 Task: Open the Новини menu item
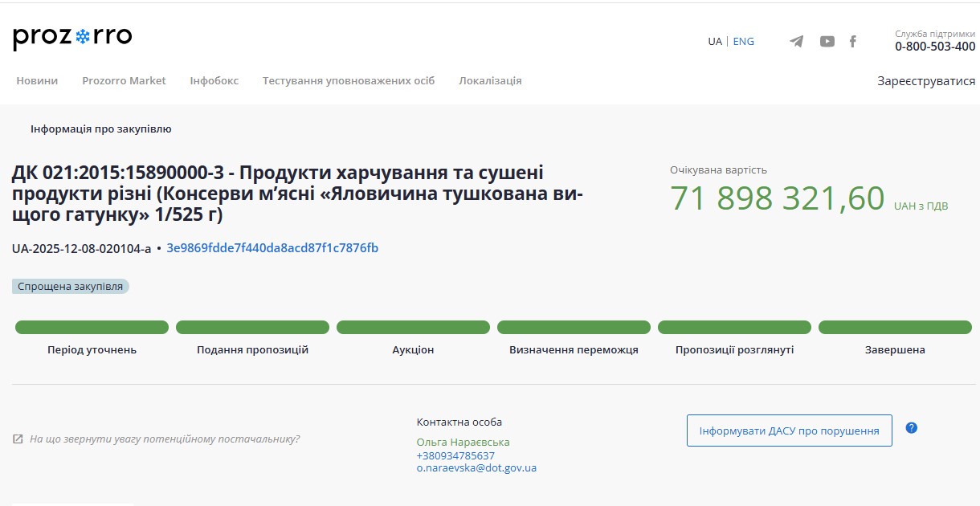pos(37,81)
